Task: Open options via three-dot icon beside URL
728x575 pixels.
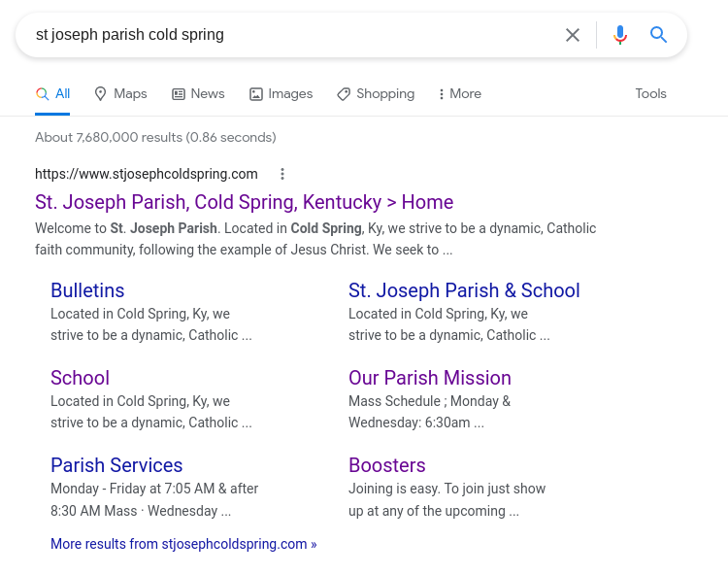Action: click(282, 174)
